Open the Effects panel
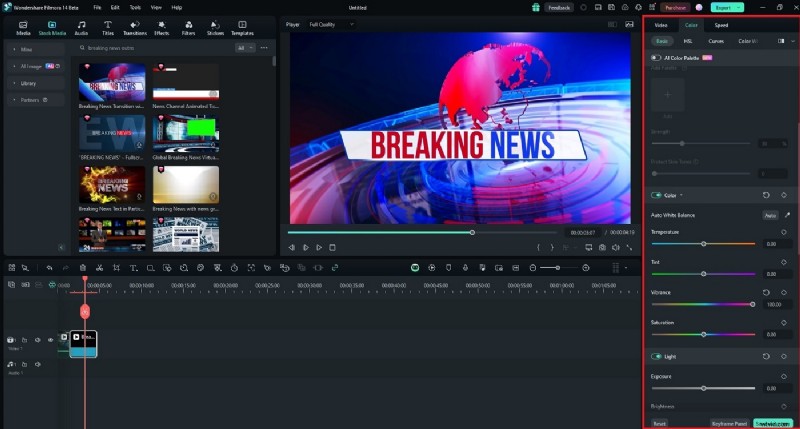The width and height of the screenshot is (800, 429). pos(162,28)
